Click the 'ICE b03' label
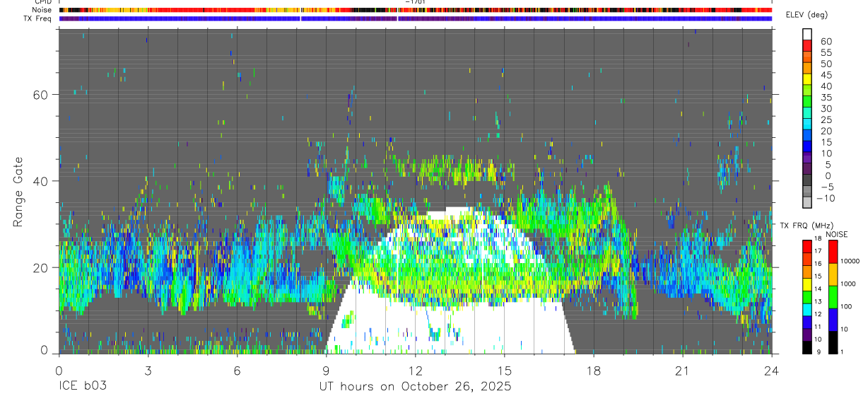This screenshot has width=868, height=401. click(x=82, y=387)
